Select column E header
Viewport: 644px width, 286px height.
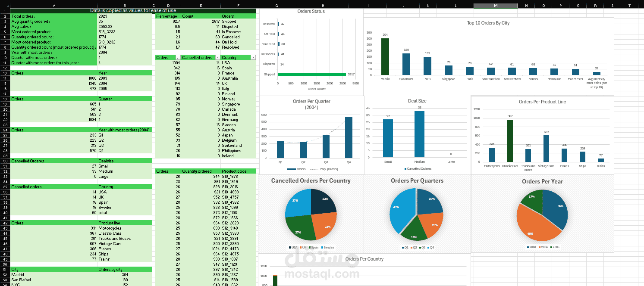coord(201,6)
